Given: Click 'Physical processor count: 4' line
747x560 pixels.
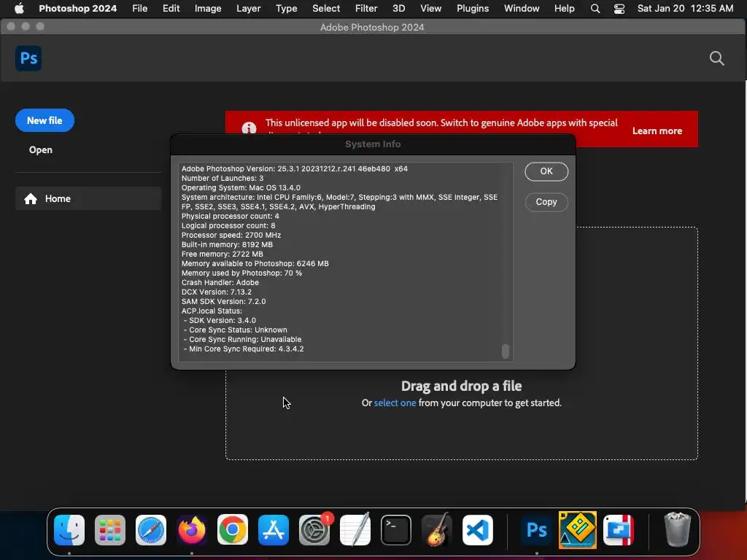Looking at the screenshot, I should coord(230,216).
